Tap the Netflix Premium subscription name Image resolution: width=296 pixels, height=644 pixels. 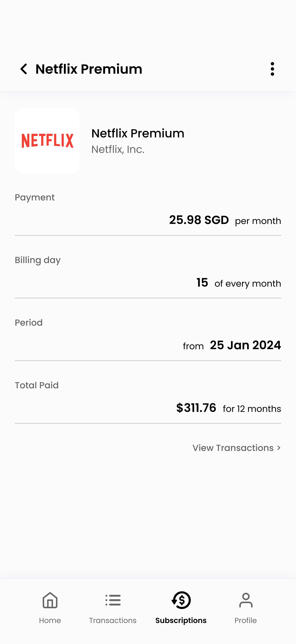click(138, 133)
